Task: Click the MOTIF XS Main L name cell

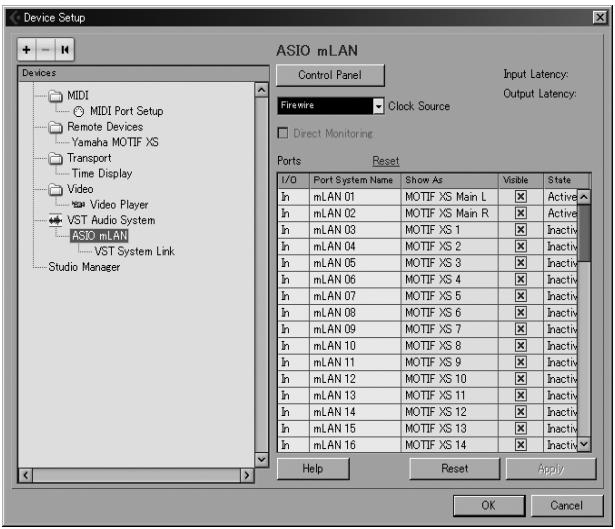Action: (449, 197)
